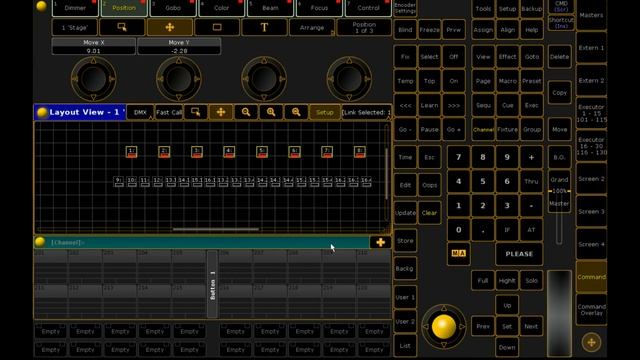Click the vertical level wheel strip
The height and width of the screenshot is (360, 640).
[559, 313]
